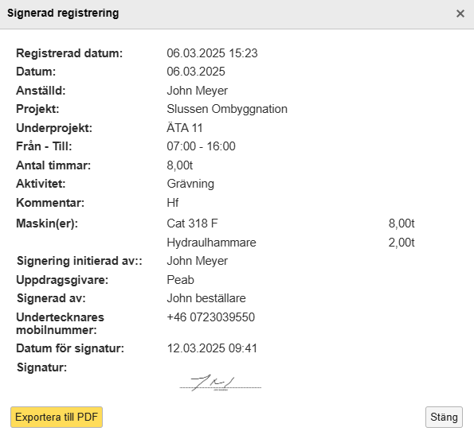Close the Signerad registrering dialog with X

click(x=460, y=14)
